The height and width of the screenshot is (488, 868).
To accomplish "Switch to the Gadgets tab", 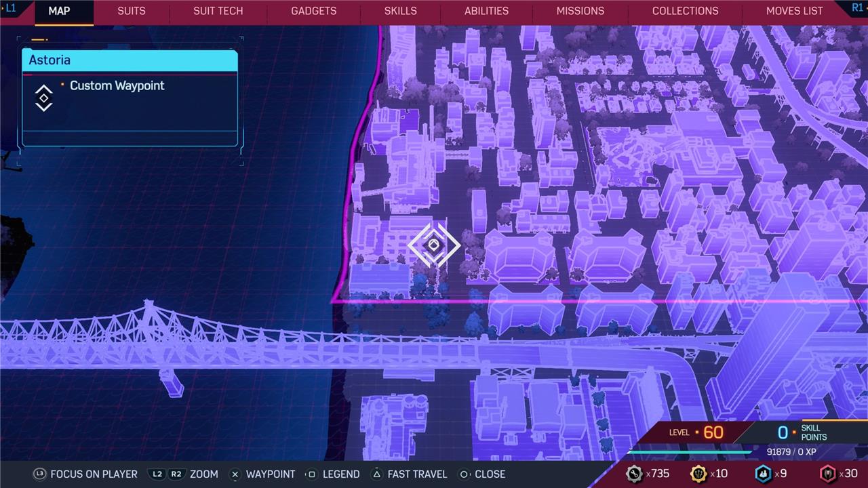I will pyautogui.click(x=313, y=12).
